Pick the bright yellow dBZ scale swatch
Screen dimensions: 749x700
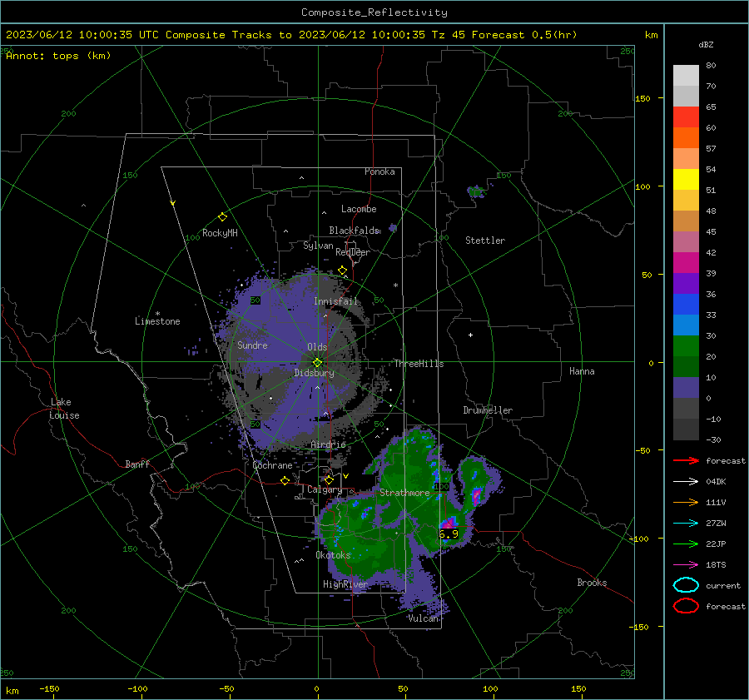(686, 179)
